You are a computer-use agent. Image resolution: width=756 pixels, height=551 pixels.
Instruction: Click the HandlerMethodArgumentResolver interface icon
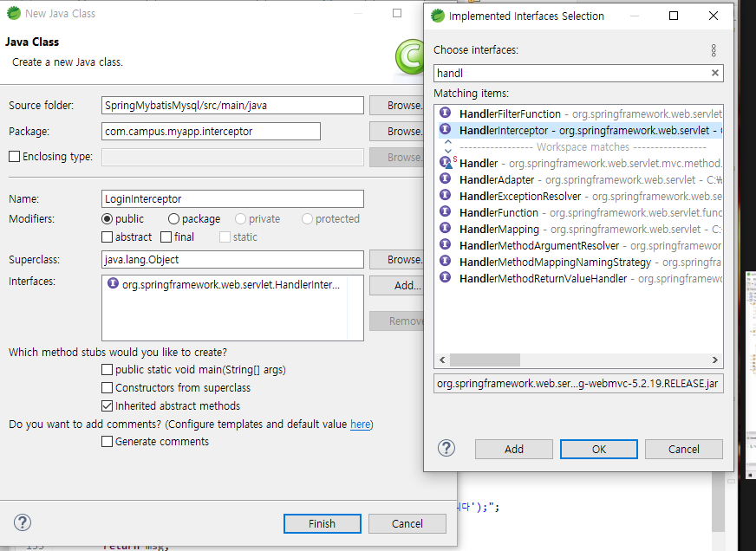click(x=445, y=244)
